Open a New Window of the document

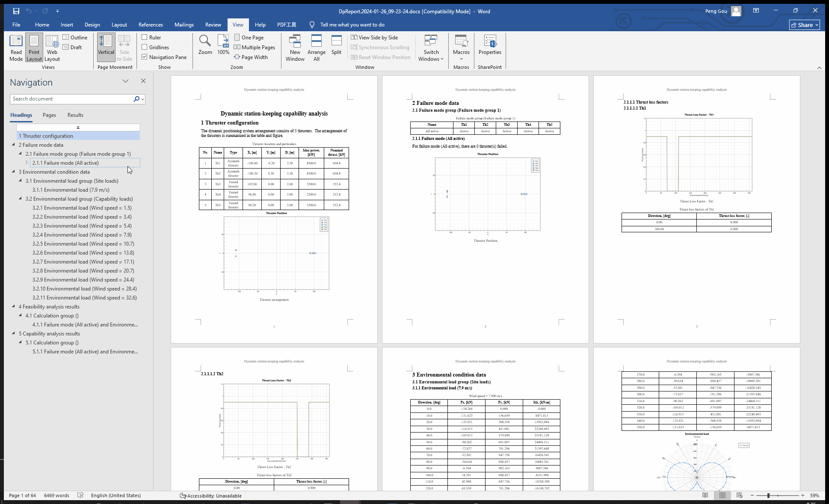295,48
